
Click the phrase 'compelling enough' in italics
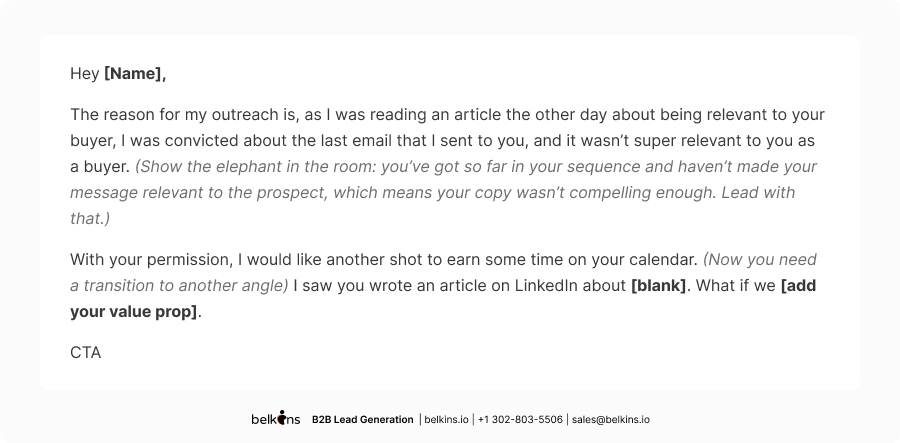click(x=641, y=193)
